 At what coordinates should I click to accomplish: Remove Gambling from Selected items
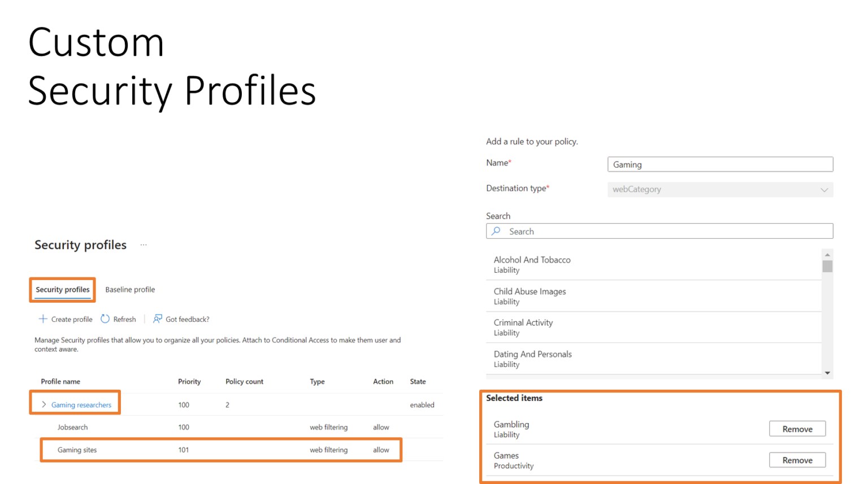[797, 429]
